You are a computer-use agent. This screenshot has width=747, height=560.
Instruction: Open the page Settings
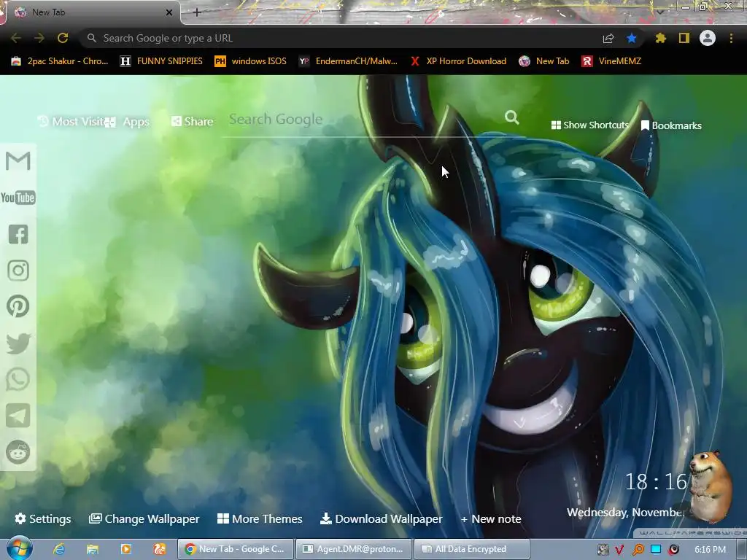[x=43, y=518]
